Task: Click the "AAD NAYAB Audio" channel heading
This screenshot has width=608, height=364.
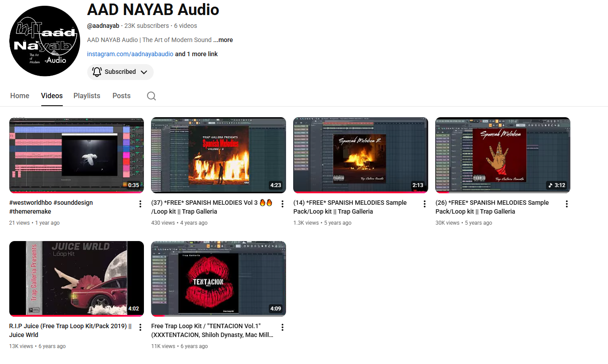Action: tap(153, 10)
